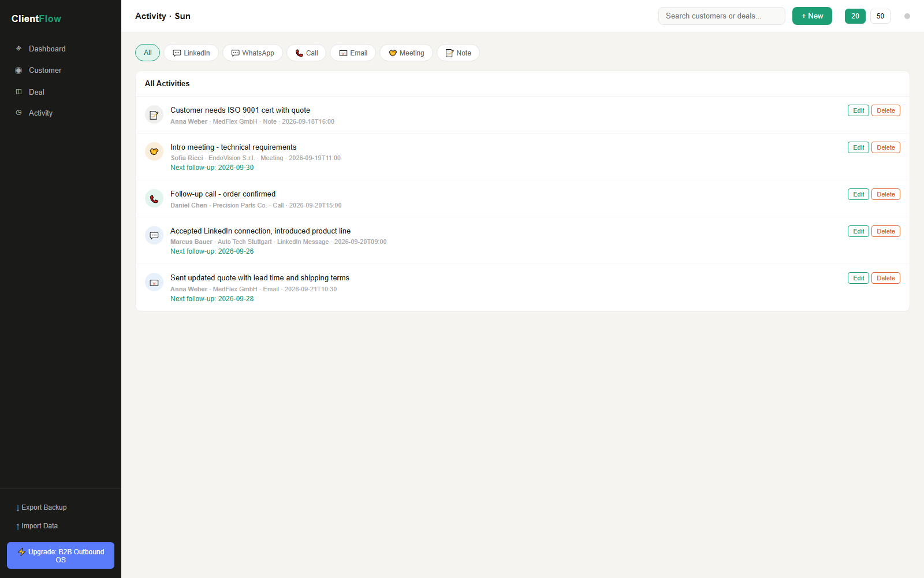924x578 pixels.
Task: Show only Meeting activities
Action: [x=406, y=53]
